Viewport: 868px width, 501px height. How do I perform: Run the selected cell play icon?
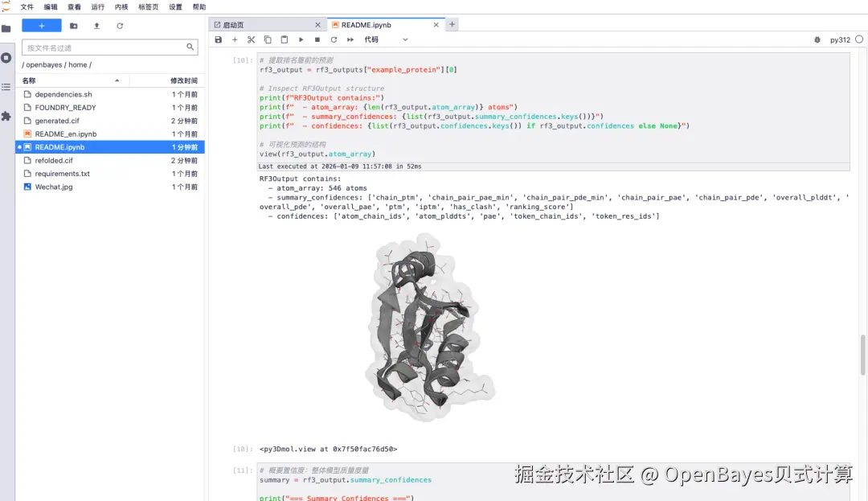pos(301,40)
